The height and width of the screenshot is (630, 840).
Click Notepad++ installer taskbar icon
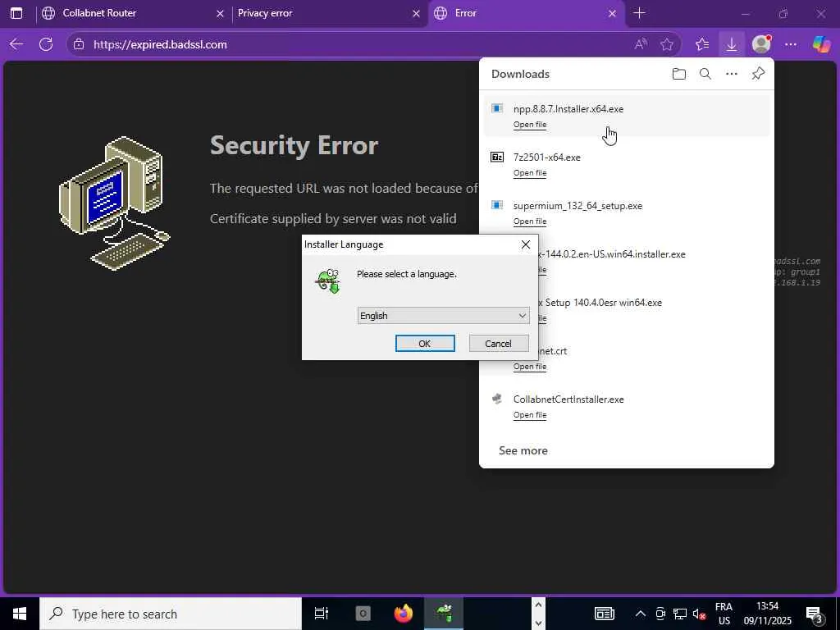[444, 614]
